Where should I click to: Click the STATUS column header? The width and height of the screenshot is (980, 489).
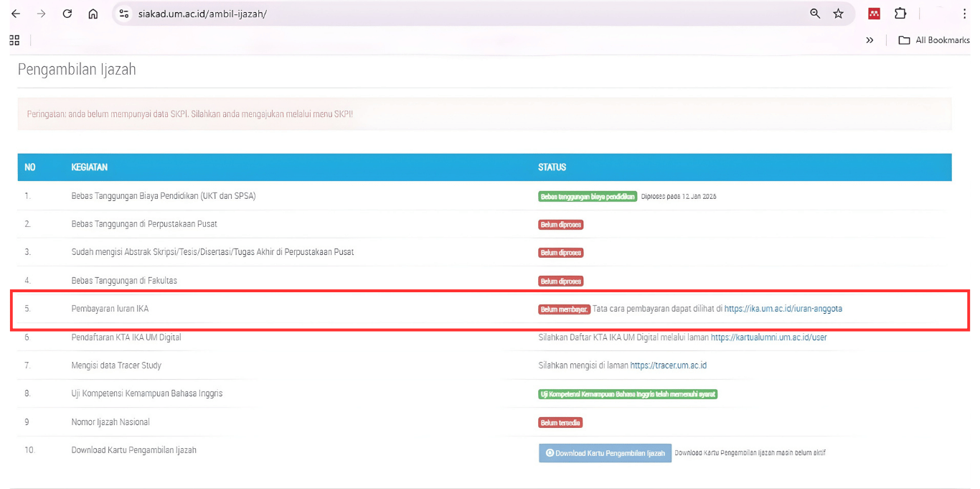(552, 167)
